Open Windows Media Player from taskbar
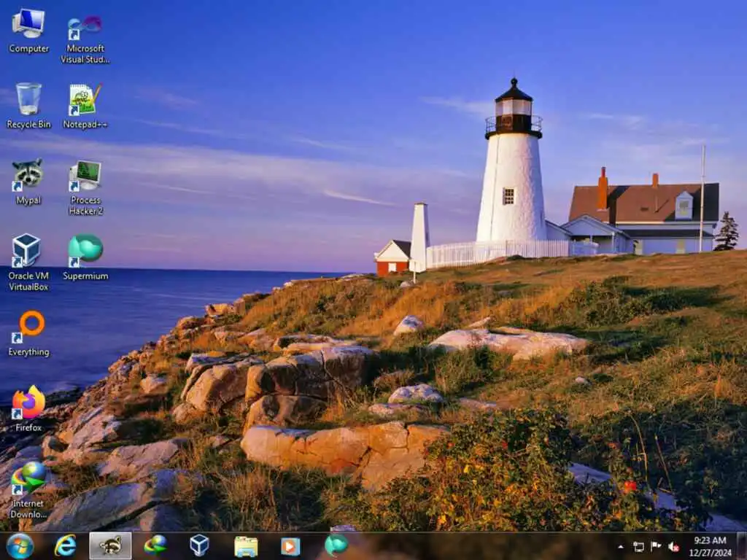 click(290, 545)
